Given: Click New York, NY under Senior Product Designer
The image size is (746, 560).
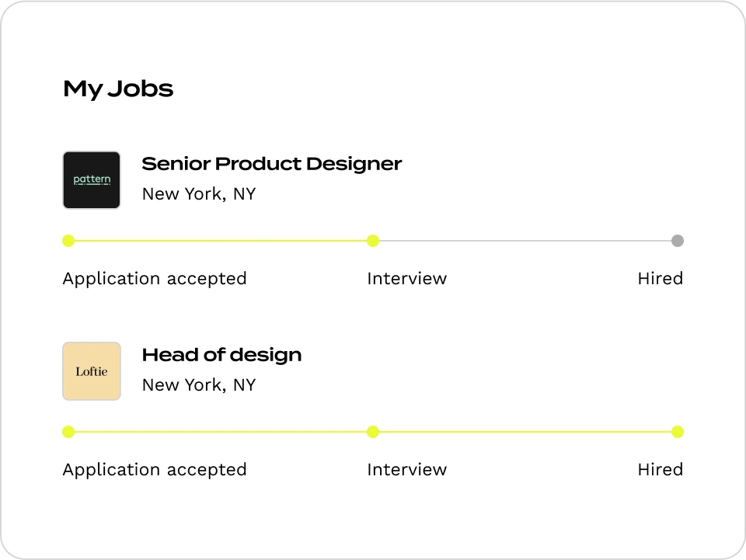Looking at the screenshot, I should click(199, 194).
